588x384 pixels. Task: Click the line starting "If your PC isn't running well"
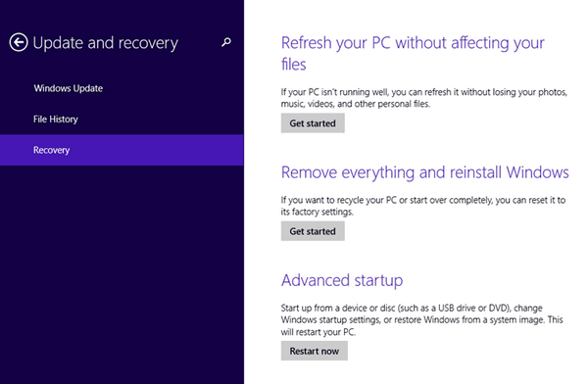[424, 92]
